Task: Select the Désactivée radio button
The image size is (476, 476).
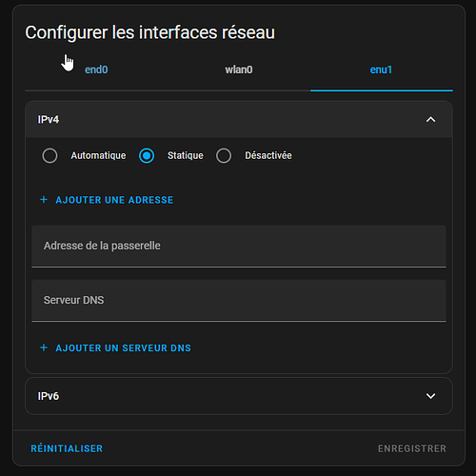Action: [x=224, y=156]
